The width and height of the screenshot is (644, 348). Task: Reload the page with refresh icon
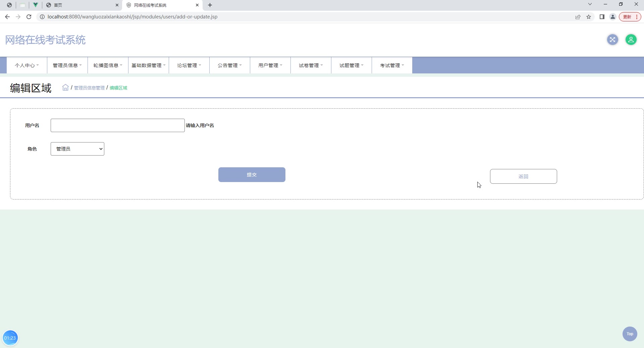tap(29, 17)
